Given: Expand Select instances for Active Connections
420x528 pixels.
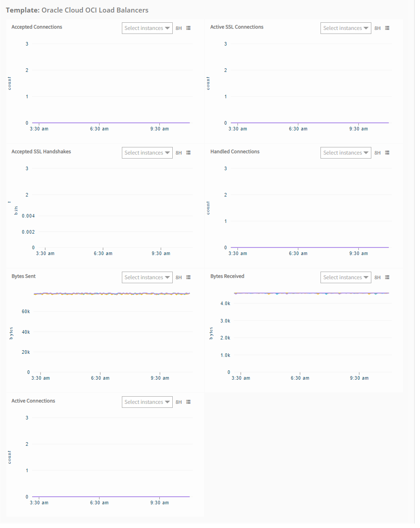Looking at the screenshot, I should coord(147,402).
